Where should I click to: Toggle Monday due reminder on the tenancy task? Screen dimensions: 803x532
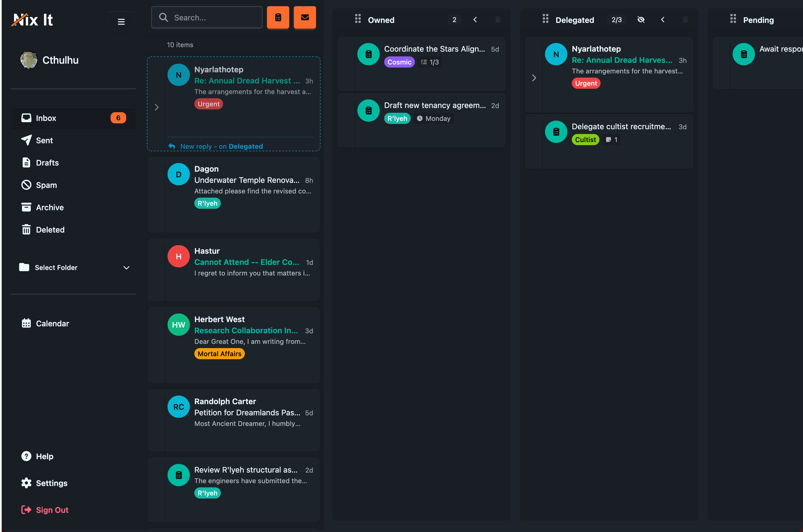(x=434, y=118)
